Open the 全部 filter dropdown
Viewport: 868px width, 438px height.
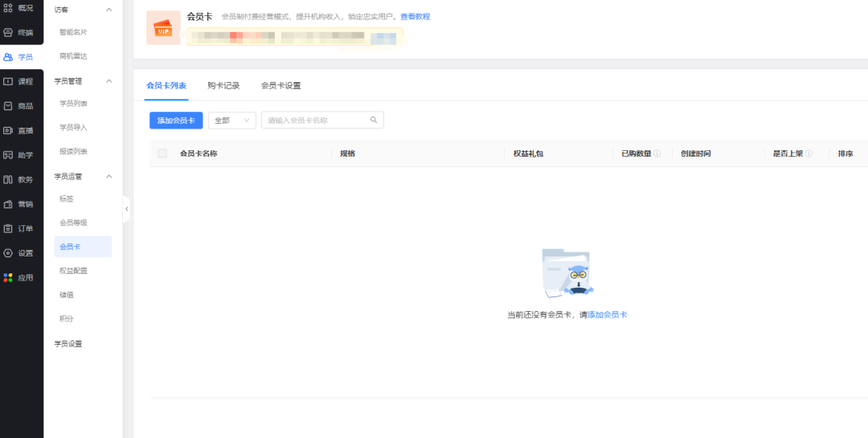231,120
